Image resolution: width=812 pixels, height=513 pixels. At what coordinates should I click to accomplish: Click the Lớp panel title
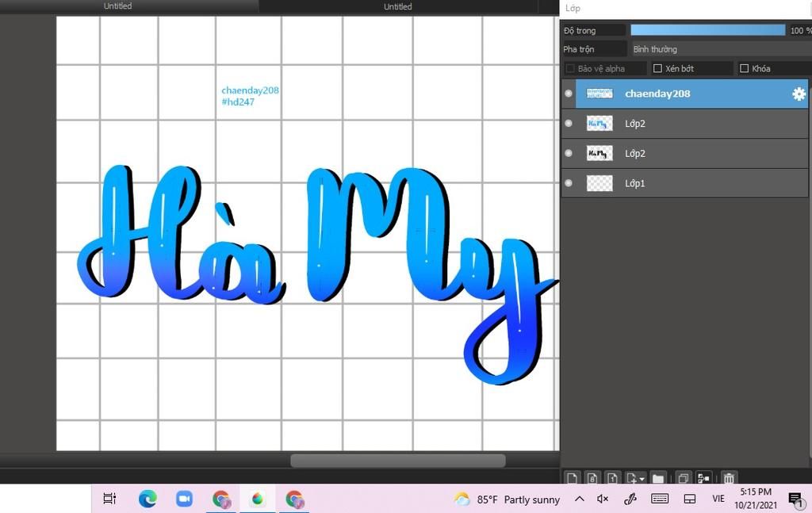coord(573,8)
